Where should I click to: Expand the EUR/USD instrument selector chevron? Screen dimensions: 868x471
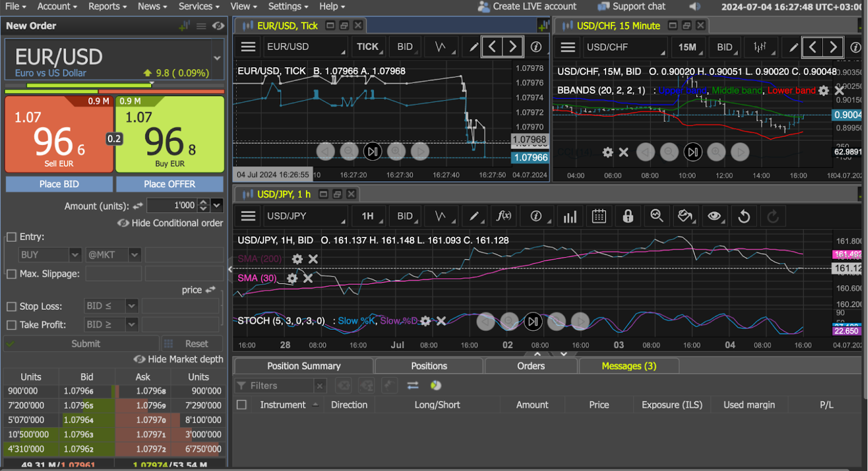[x=217, y=58]
